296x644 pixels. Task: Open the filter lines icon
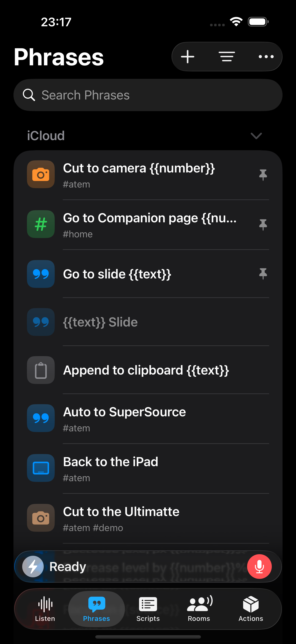(227, 57)
